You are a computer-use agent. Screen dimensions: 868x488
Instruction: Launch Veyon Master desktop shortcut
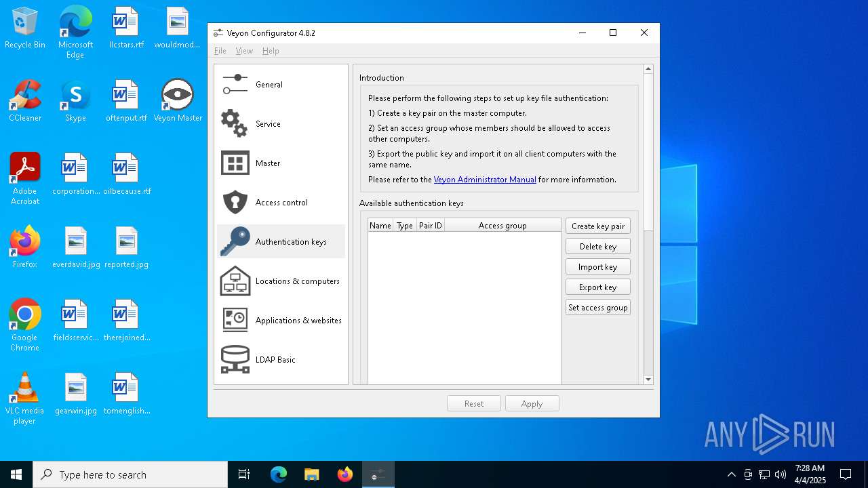click(178, 101)
